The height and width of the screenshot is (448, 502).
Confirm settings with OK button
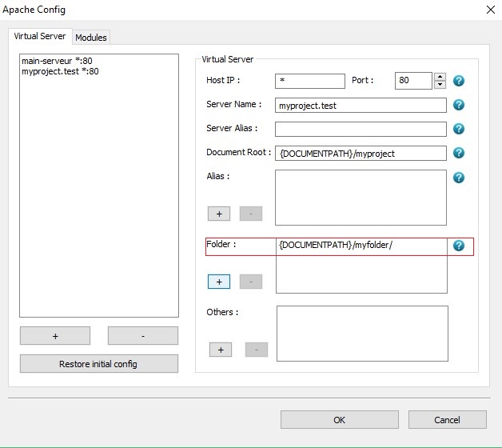(x=339, y=420)
